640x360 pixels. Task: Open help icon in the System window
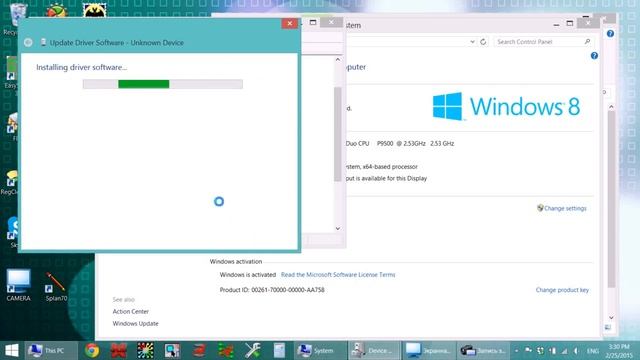[594, 56]
